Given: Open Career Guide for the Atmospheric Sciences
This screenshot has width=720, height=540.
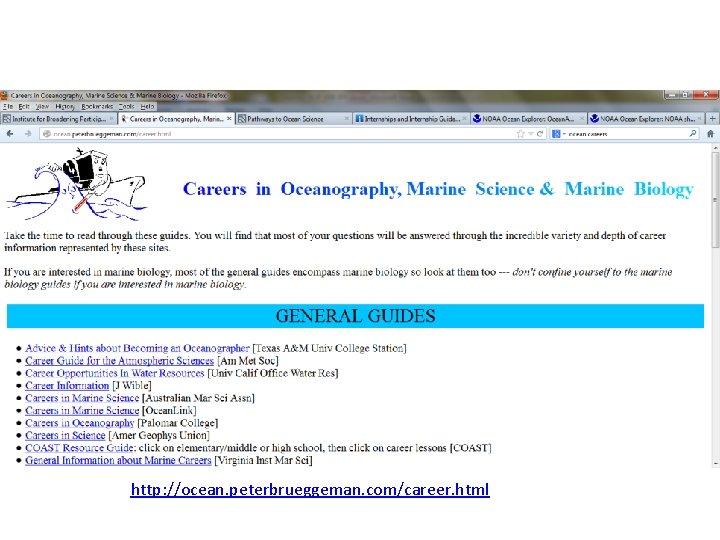Looking at the screenshot, I should [119, 360].
